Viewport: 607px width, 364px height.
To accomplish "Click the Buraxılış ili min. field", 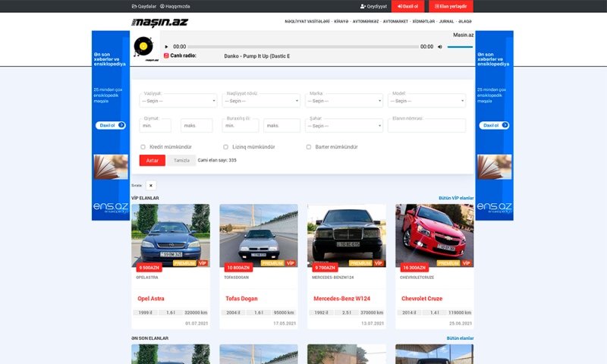I will coord(241,126).
